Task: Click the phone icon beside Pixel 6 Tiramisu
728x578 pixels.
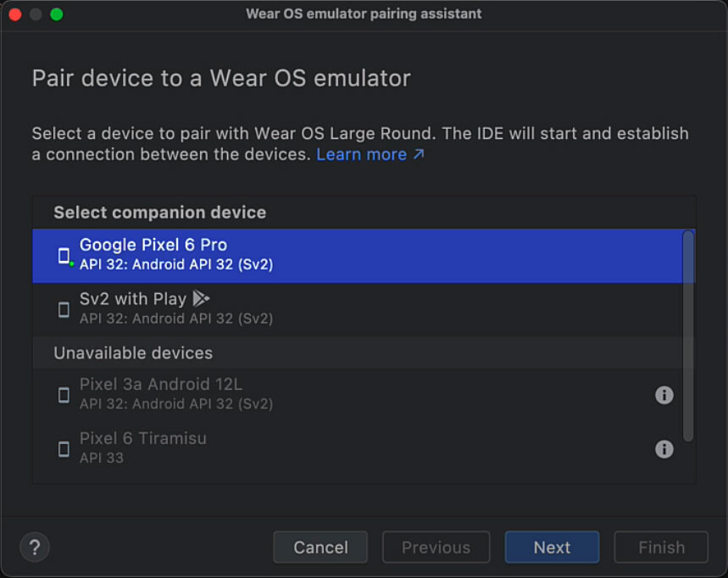Action: pos(64,447)
